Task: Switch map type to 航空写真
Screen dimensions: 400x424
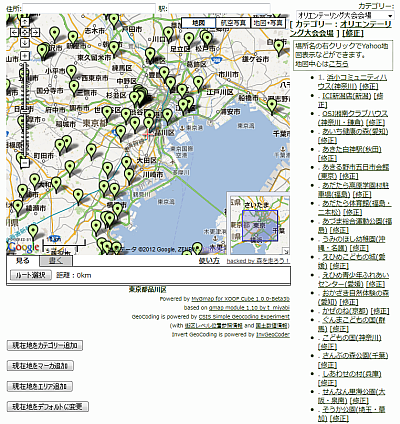Action: pyautogui.click(x=233, y=23)
